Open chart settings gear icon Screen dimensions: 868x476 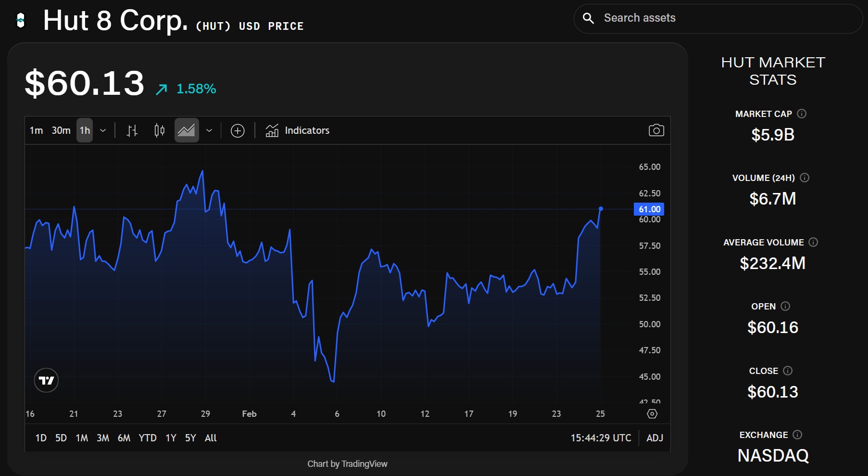[x=652, y=414]
